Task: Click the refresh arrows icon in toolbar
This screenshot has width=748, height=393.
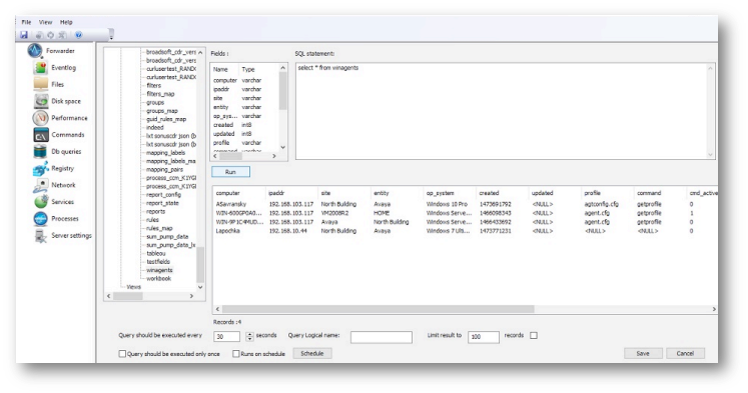Action: (51, 35)
